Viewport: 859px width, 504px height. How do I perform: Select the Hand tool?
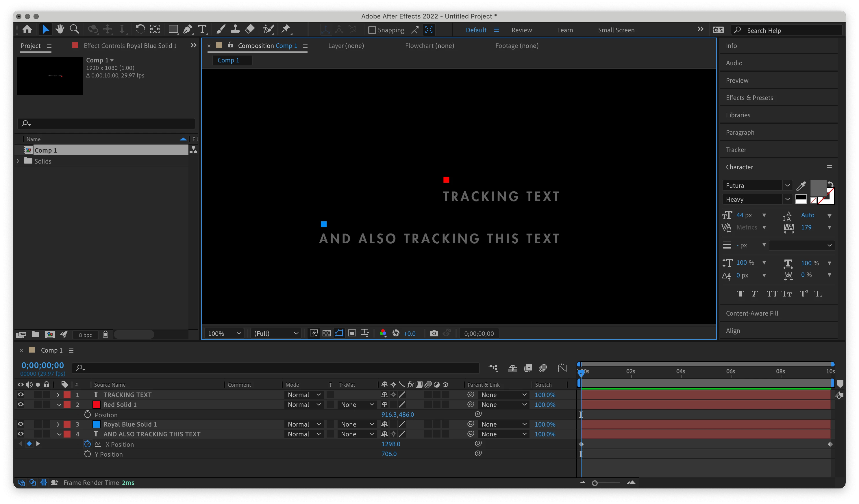60,30
